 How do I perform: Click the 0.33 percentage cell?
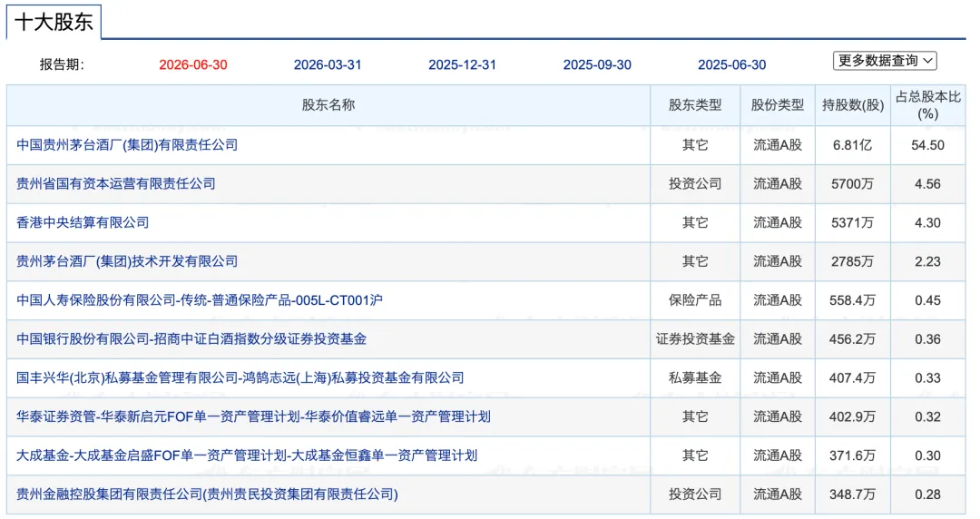point(927,377)
